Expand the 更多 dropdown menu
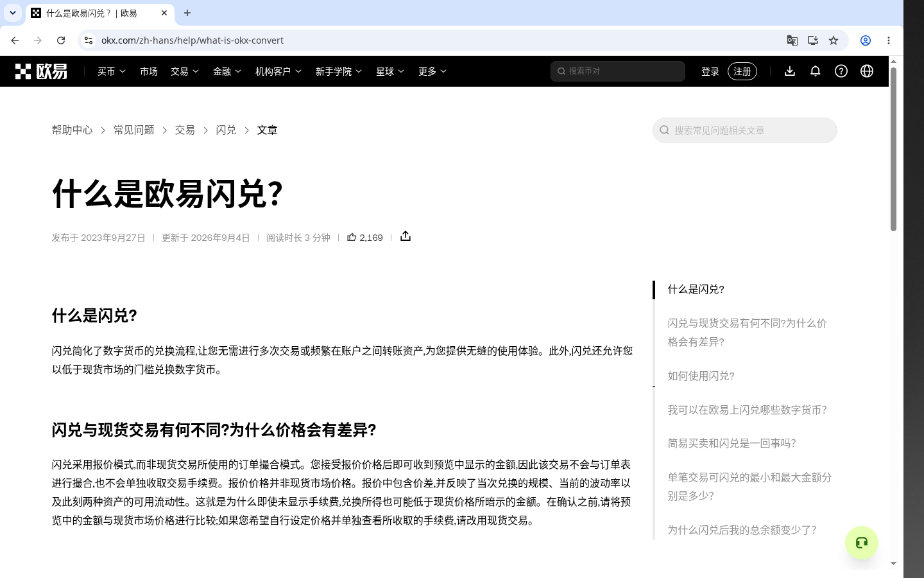This screenshot has width=924, height=578. coord(432,71)
